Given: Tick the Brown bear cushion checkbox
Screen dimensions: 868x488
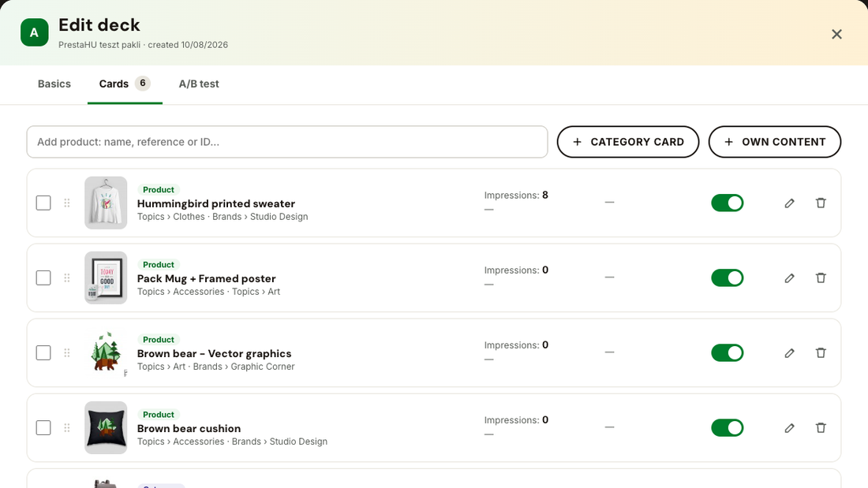Looking at the screenshot, I should (x=43, y=428).
